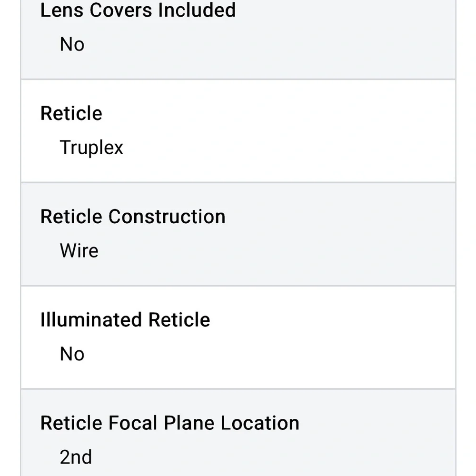
Task: Select the No value under Lens Covers Included
Action: (72, 44)
